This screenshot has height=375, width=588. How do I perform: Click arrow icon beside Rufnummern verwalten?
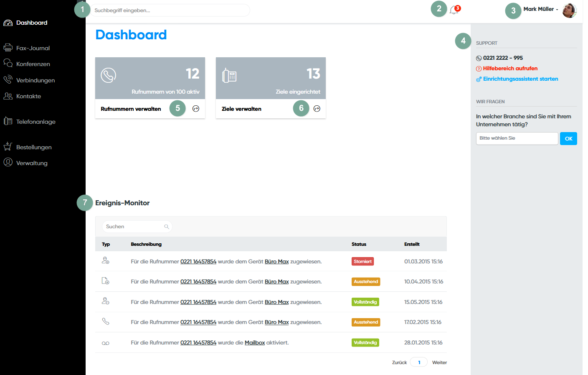pos(196,109)
